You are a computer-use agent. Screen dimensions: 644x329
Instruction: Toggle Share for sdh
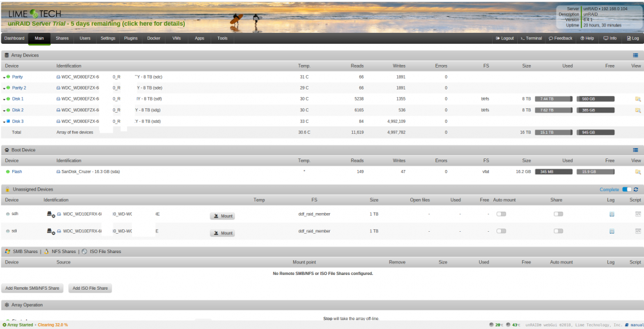tap(558, 214)
